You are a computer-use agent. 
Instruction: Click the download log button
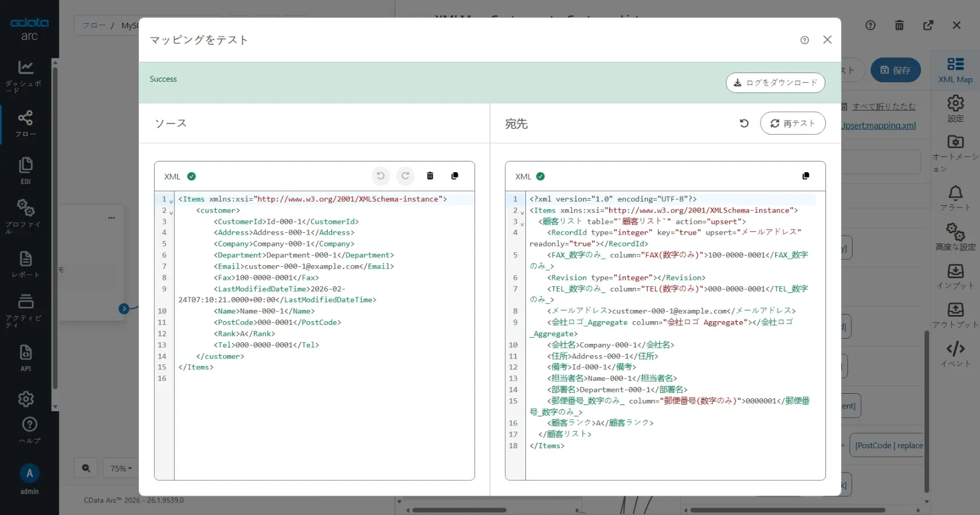pos(774,83)
